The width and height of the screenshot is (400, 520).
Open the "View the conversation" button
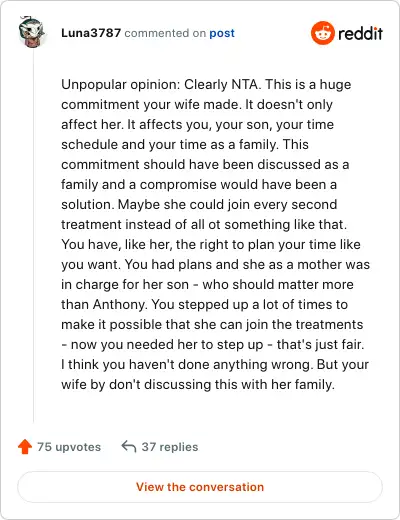(200, 487)
